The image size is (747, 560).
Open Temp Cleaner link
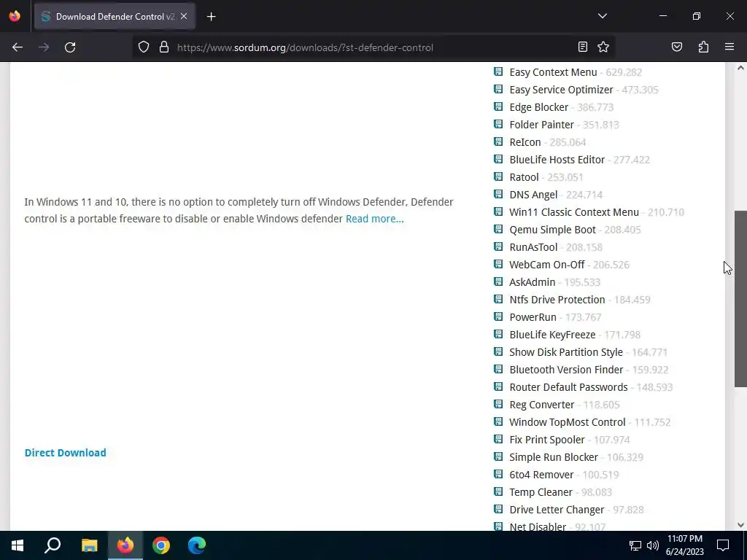point(541,492)
